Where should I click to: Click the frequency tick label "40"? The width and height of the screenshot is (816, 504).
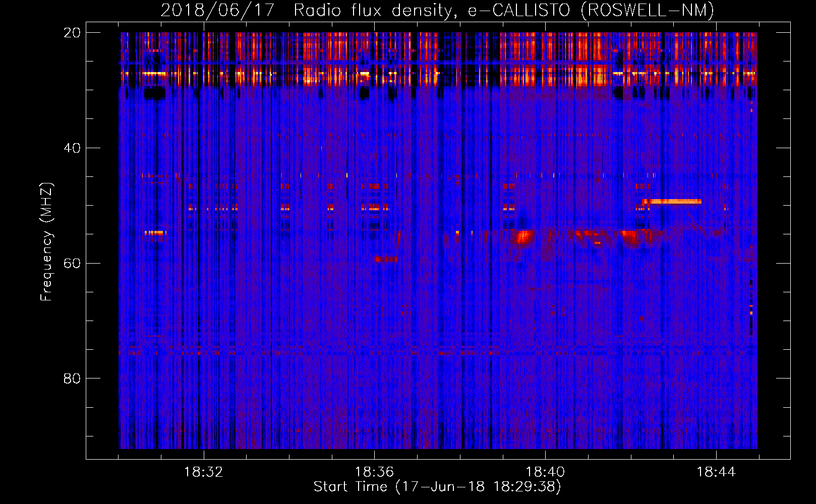72,148
